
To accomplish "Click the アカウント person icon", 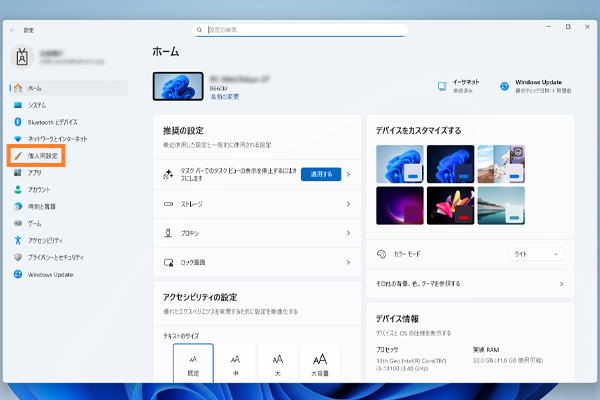I will coord(18,189).
